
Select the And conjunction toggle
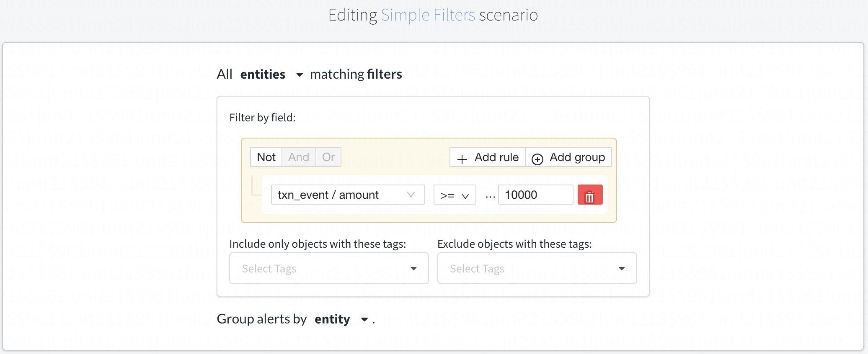pos(299,157)
